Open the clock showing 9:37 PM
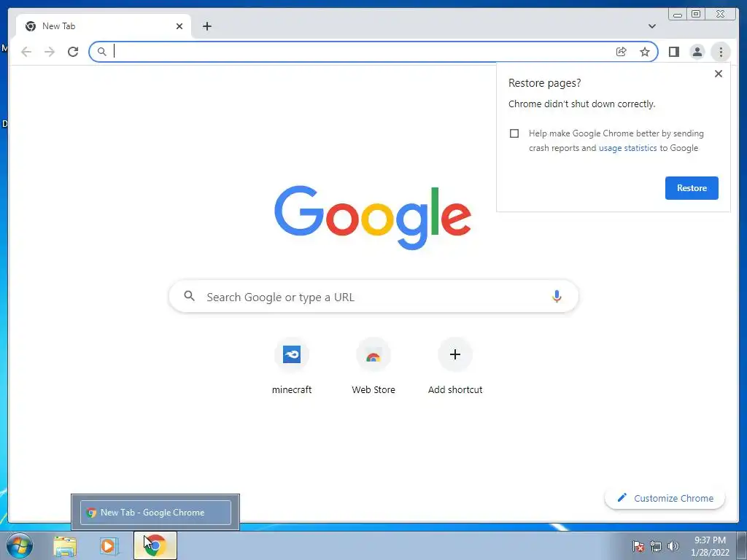The height and width of the screenshot is (560, 747). tap(710, 546)
